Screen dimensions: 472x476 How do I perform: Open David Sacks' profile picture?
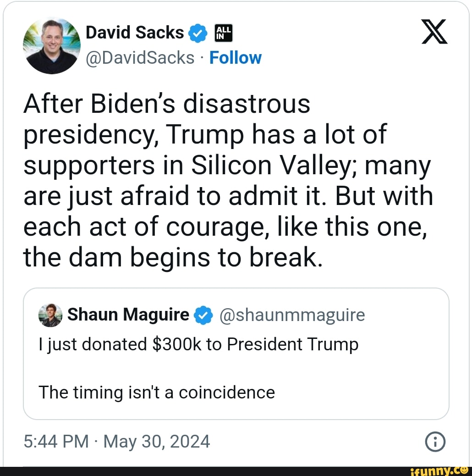click(x=51, y=46)
